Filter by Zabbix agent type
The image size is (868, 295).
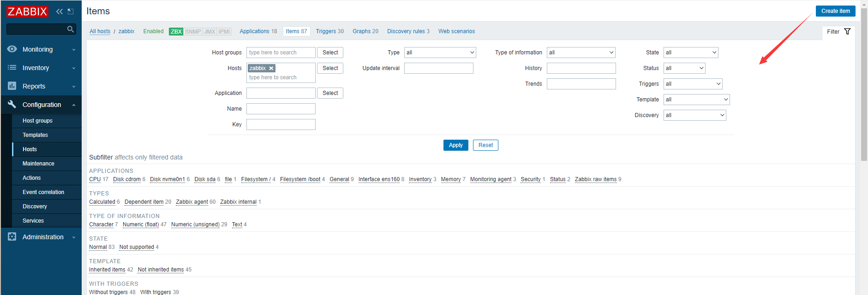tap(192, 202)
